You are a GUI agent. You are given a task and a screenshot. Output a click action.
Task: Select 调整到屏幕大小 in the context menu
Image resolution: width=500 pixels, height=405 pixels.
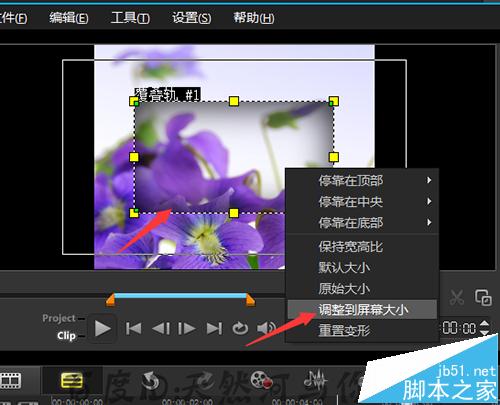click(x=362, y=310)
